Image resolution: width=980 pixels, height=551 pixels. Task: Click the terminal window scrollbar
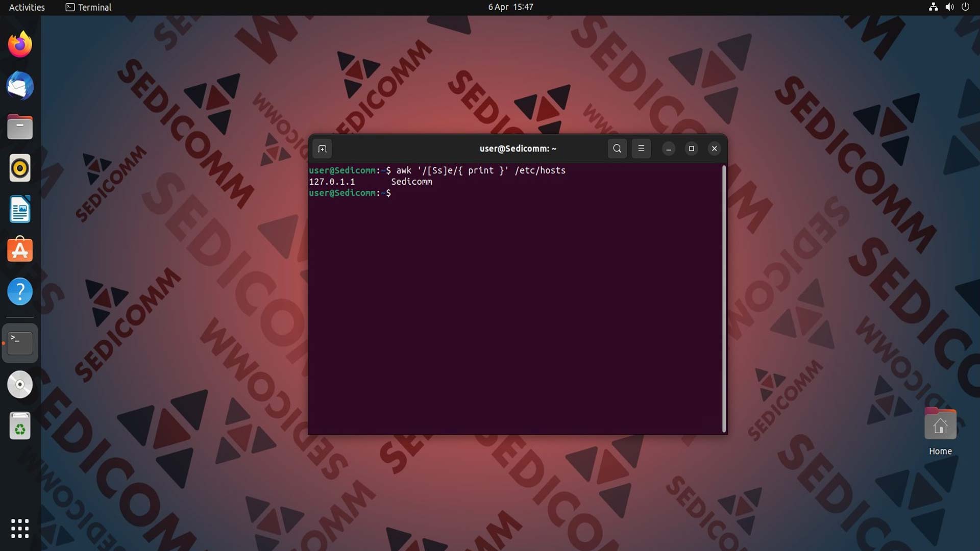[724, 298]
